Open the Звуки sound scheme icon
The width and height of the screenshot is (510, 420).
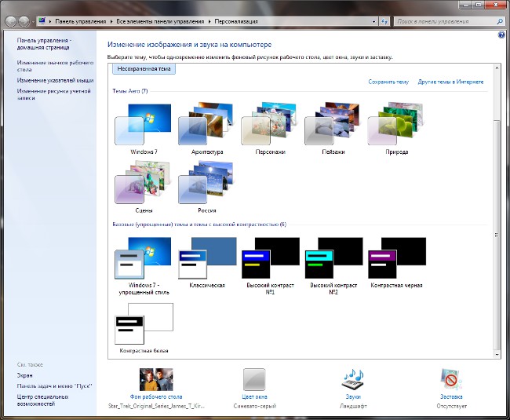coord(353,379)
